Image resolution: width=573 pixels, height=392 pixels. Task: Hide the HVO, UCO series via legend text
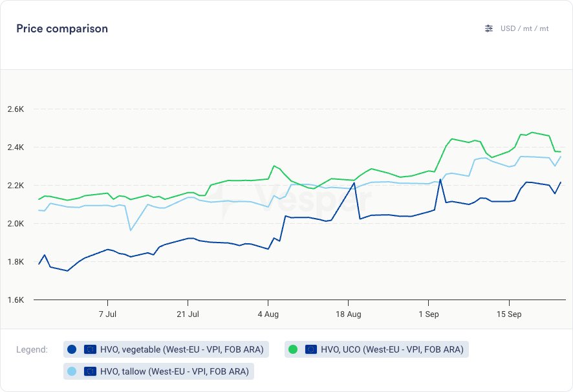point(393,349)
